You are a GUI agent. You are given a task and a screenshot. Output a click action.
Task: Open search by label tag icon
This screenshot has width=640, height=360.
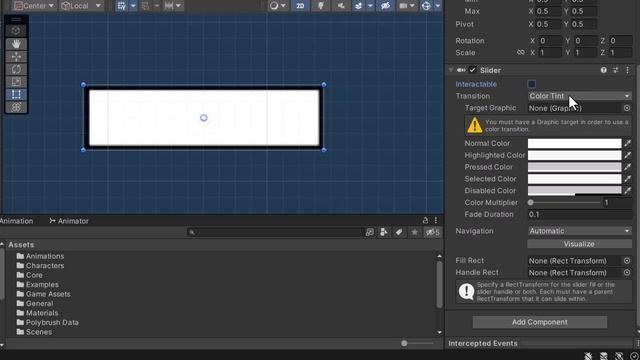pos(399,232)
